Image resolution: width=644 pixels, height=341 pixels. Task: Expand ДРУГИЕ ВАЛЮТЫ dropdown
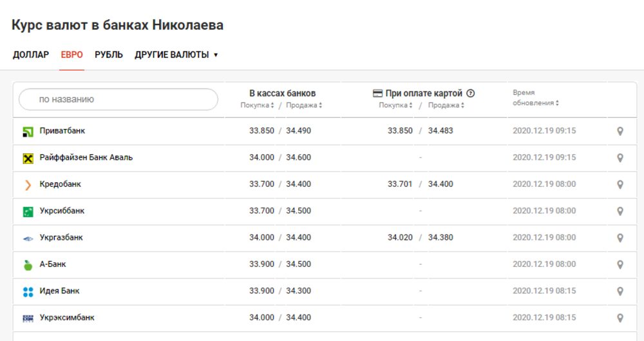click(x=176, y=55)
